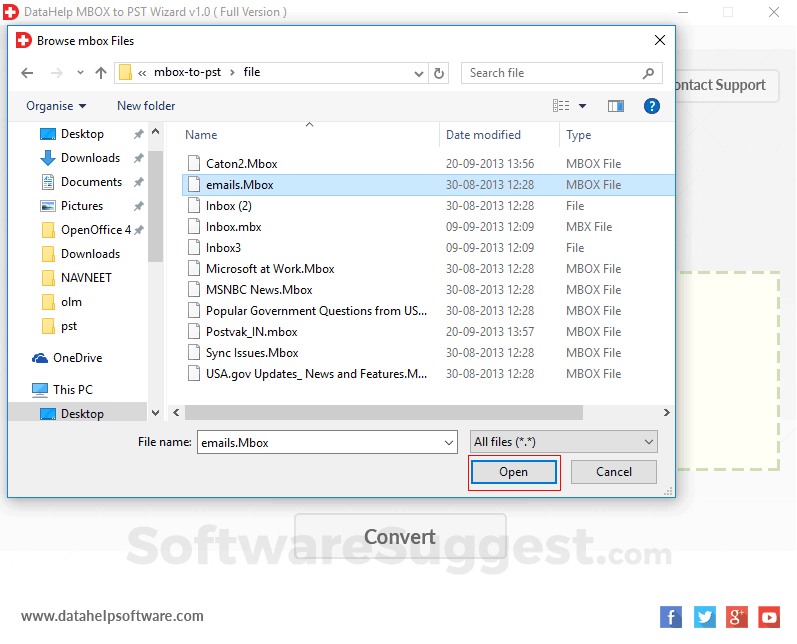Open the Google Plus icon
797x644 pixels.
tap(737, 617)
